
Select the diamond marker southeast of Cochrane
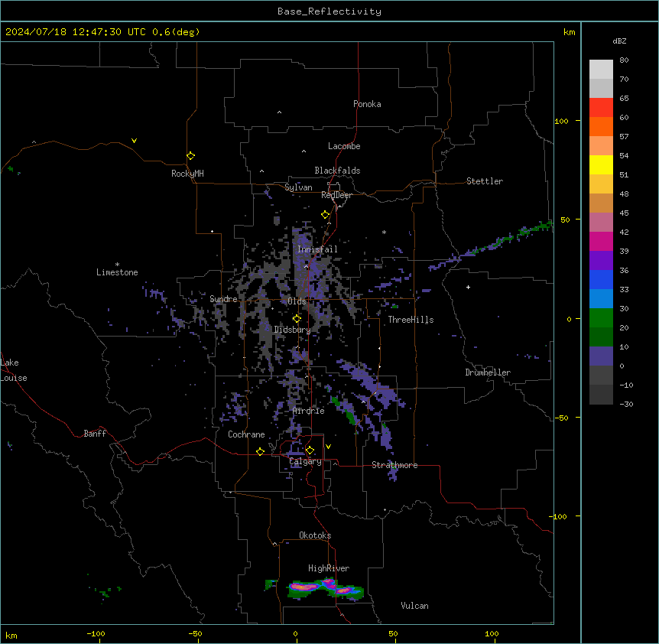coord(260,451)
